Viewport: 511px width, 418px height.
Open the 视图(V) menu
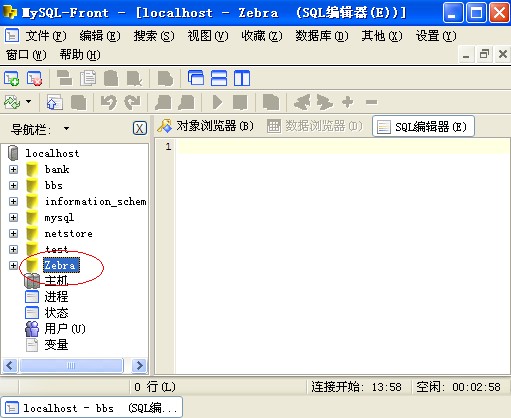208,36
